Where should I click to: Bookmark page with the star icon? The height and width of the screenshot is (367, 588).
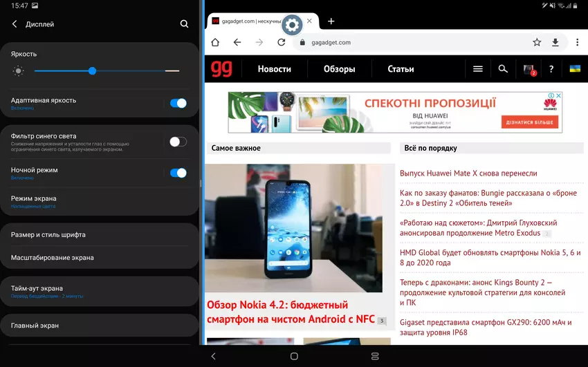(x=537, y=42)
